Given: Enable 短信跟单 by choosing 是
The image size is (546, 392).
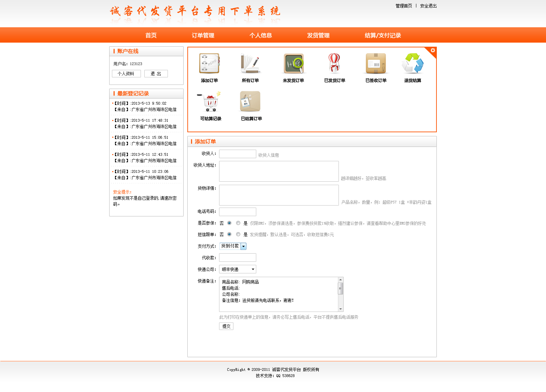Looking at the screenshot, I should 238,234.
